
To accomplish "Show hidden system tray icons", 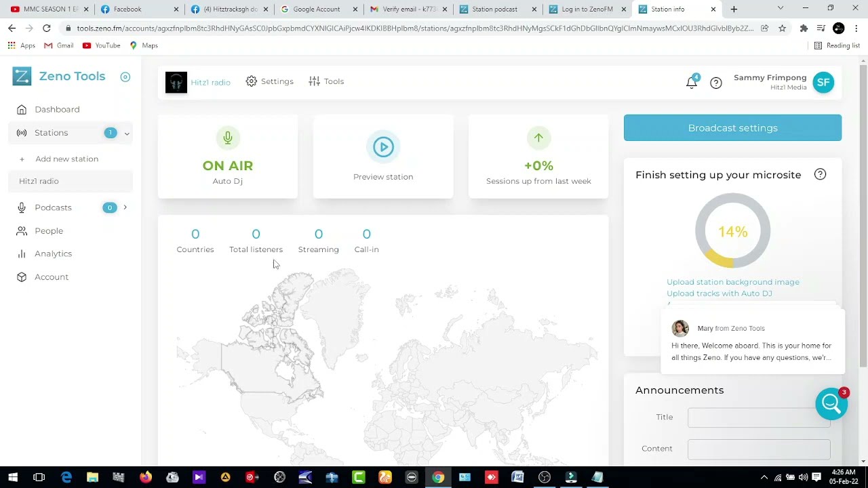I will 764,478.
